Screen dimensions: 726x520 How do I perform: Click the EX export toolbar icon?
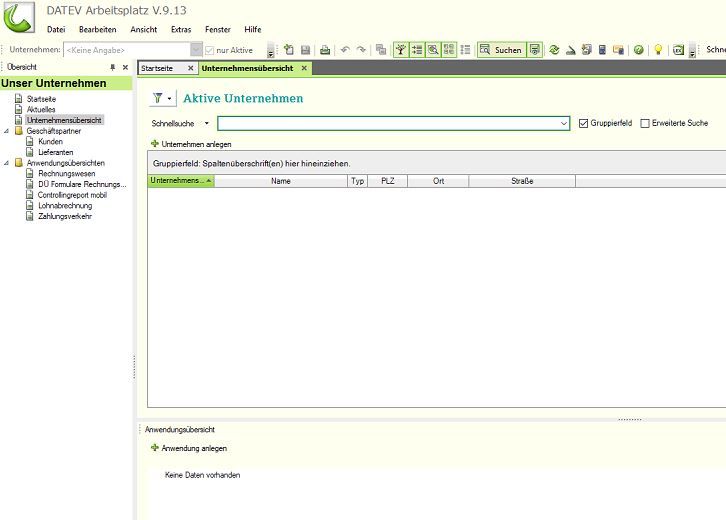point(678,50)
